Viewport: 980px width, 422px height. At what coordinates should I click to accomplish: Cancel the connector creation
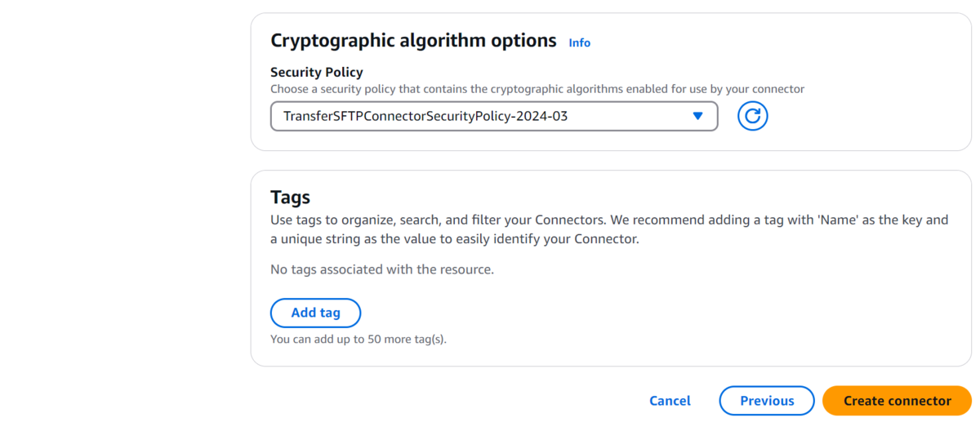click(x=670, y=401)
